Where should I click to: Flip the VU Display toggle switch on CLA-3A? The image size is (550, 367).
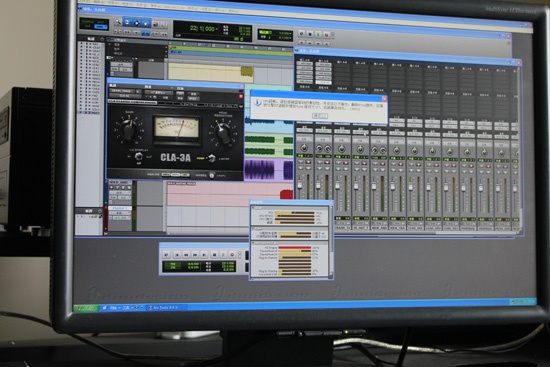coord(139,156)
